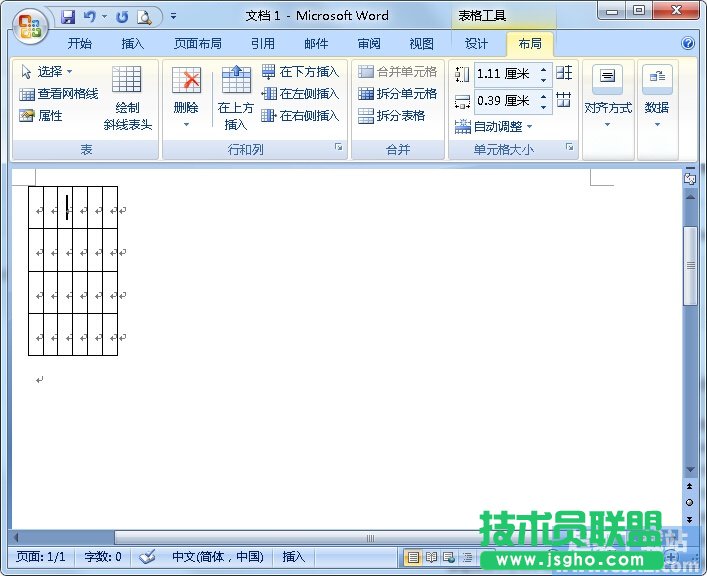Save the document from Quick Access Toolbar
The image size is (707, 576).
click(68, 17)
